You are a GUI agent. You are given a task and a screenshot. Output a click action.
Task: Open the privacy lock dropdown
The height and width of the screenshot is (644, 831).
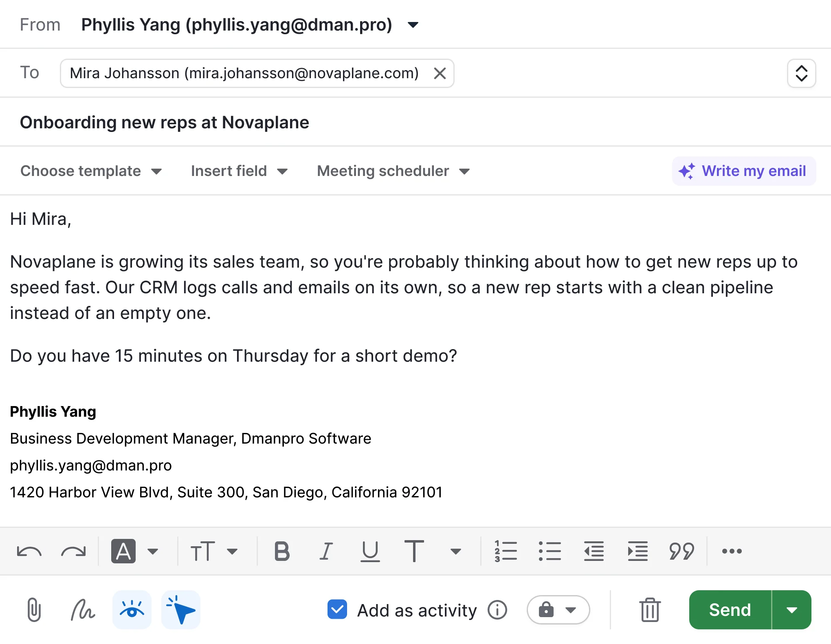558,610
